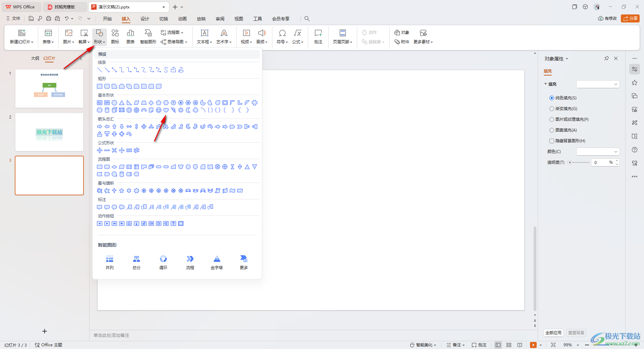Viewport: 644px width, 349px height.
Task: Open the File menu
Action: click(x=13, y=18)
